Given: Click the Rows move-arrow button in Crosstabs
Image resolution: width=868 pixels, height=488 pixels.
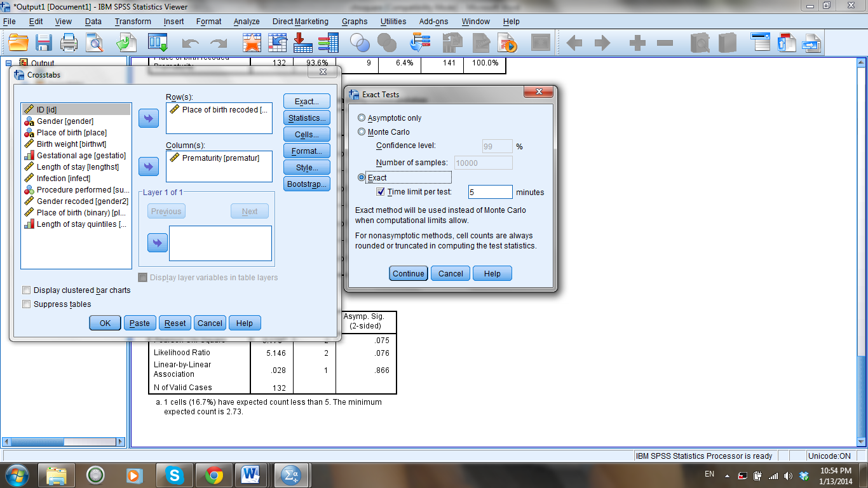Looking at the screenshot, I should pos(149,118).
